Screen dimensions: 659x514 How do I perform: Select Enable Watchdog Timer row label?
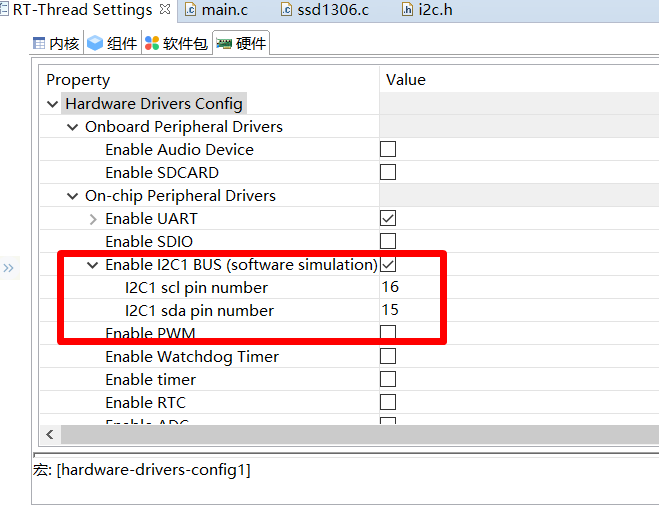click(192, 357)
